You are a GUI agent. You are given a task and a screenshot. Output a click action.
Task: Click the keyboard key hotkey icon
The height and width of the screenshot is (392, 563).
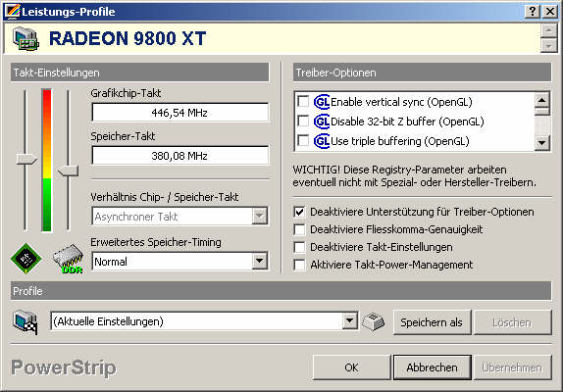(374, 321)
